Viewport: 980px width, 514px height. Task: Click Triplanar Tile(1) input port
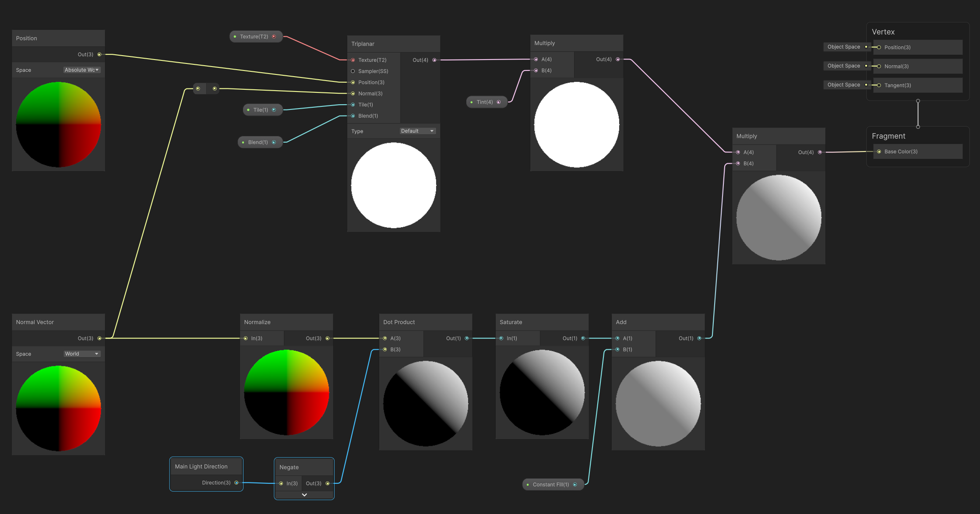click(x=353, y=105)
